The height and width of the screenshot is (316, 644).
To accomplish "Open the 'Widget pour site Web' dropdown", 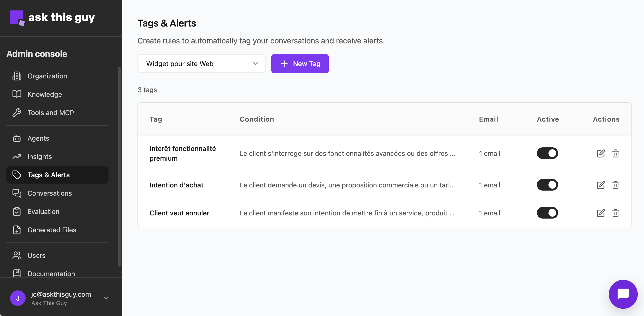I will (x=201, y=64).
